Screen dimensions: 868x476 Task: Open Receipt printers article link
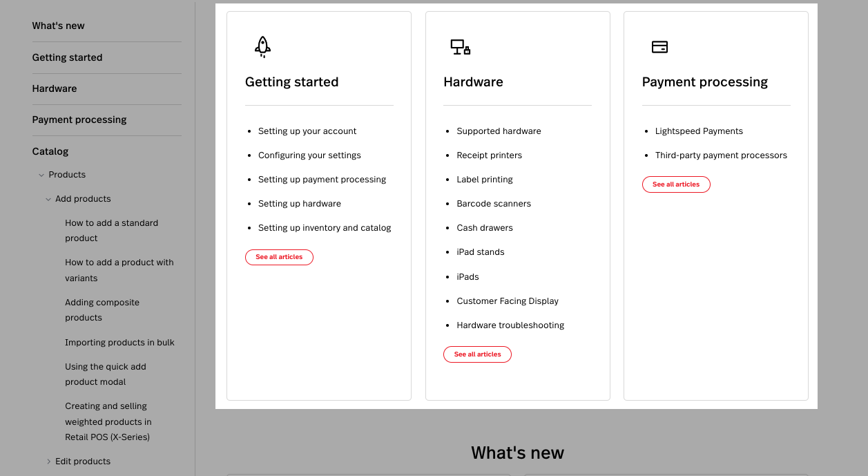point(489,155)
